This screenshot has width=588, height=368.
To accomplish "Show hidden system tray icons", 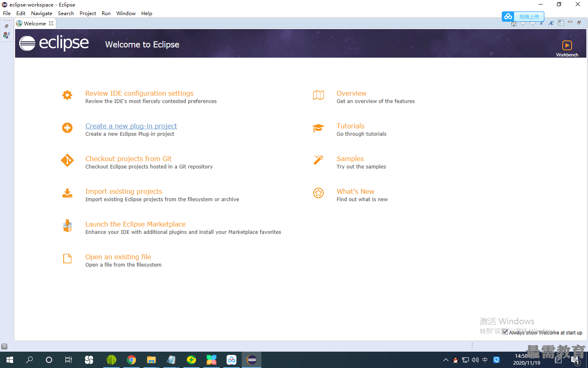I will coord(445,360).
